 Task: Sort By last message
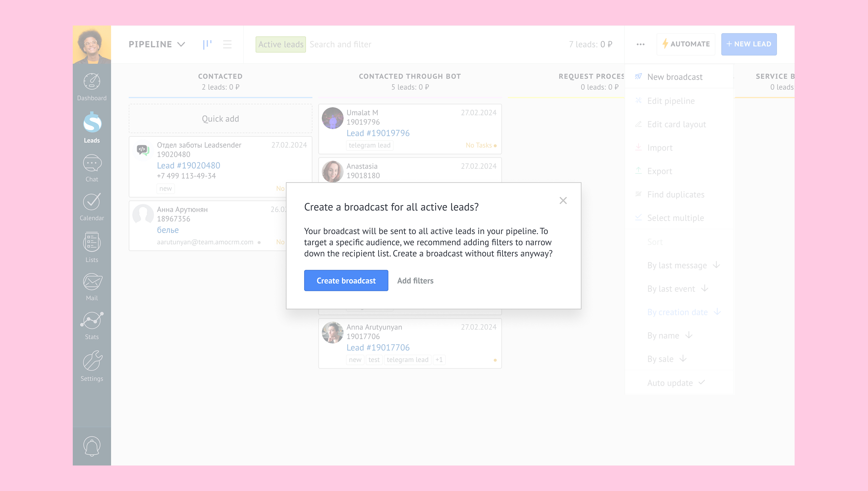pos(679,265)
